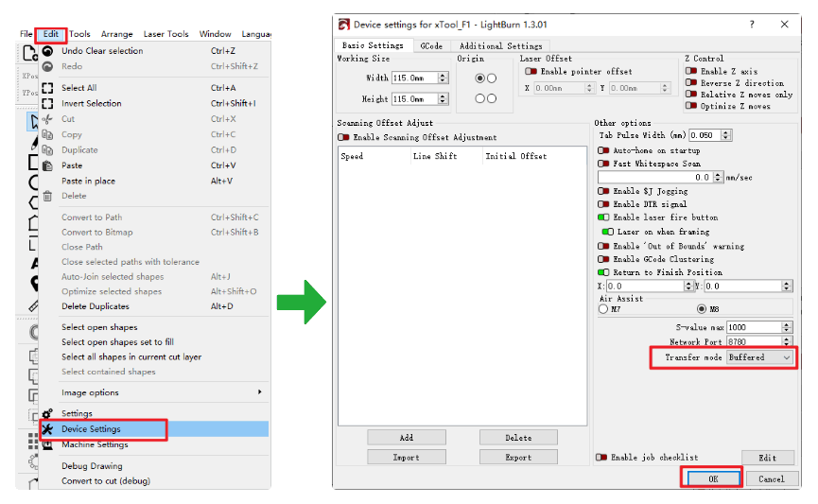Toggle Enable job checklist switch

[601, 457]
